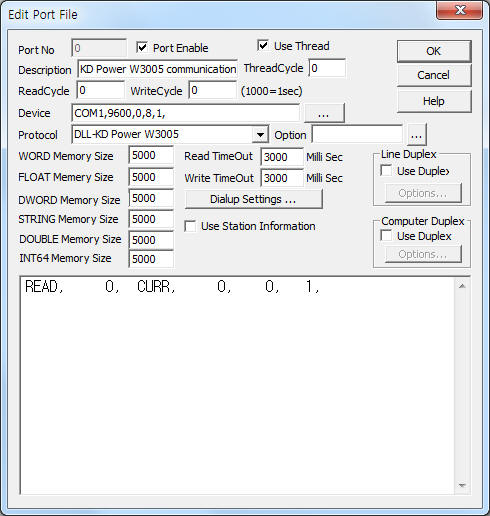Viewport: 490px width, 516px height.
Task: Click the ReadCycle input field
Action: pos(100,90)
